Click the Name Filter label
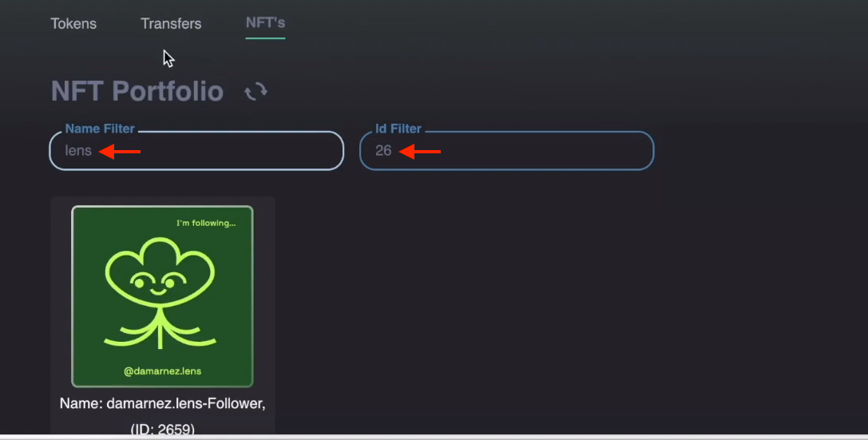The image size is (868, 440). 100,129
